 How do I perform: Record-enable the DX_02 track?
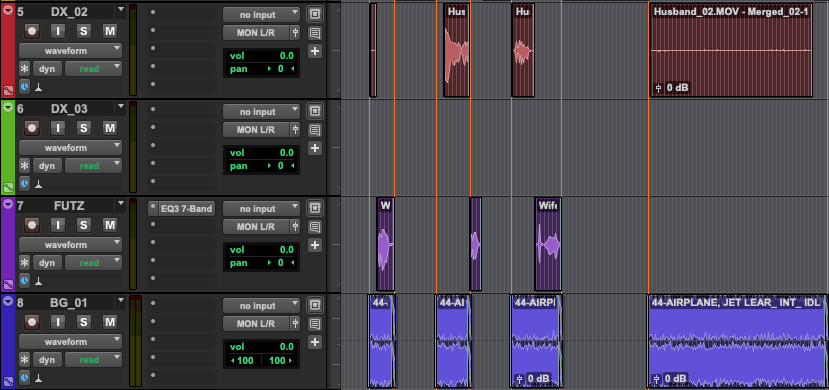[32, 31]
